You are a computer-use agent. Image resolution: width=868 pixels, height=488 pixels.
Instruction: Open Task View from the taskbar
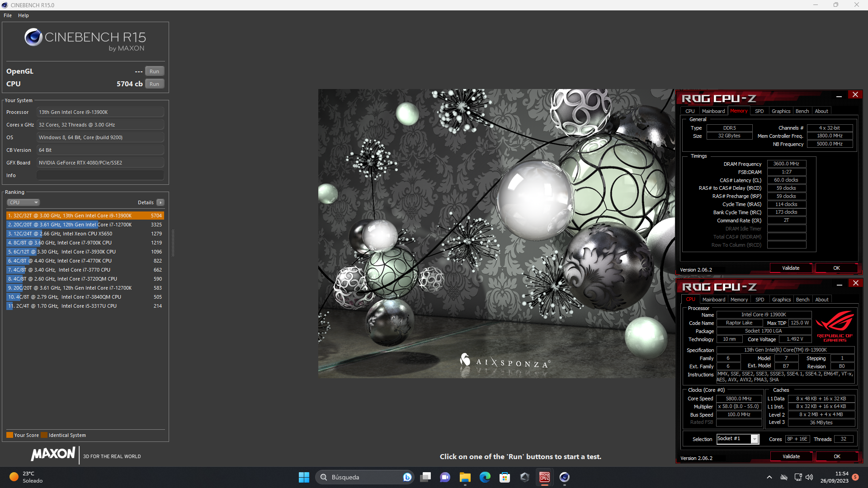click(425, 477)
